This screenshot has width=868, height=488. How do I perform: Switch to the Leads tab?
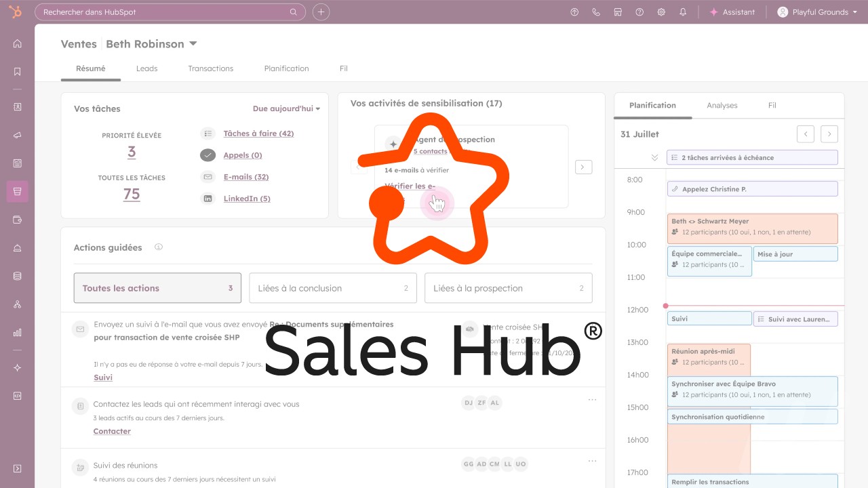(146, 68)
